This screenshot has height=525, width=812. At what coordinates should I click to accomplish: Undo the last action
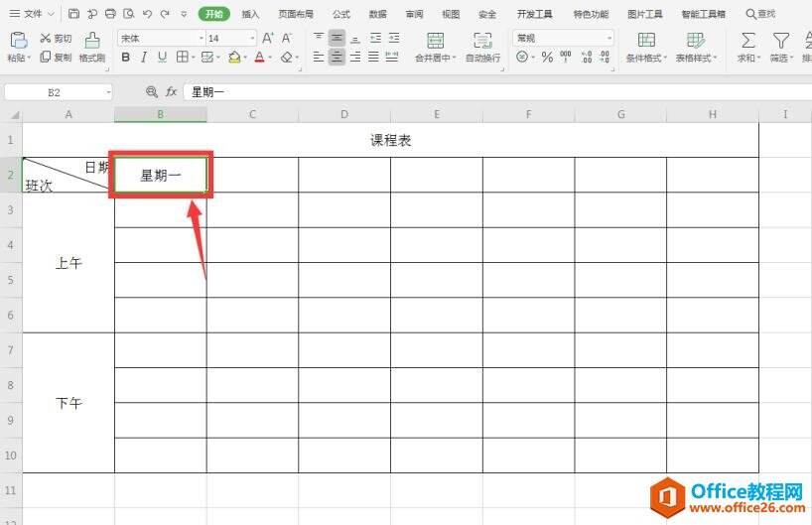tap(147, 14)
